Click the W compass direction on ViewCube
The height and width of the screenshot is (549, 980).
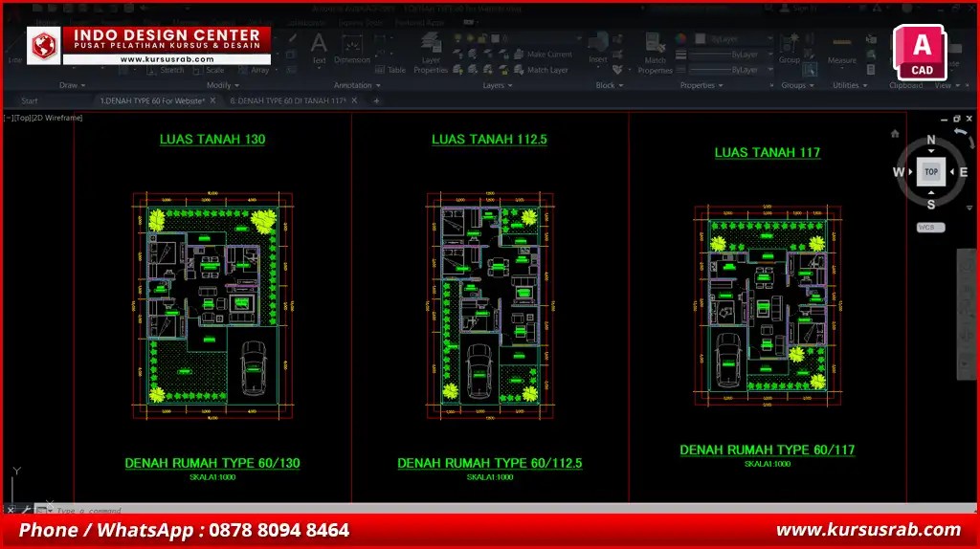pos(899,172)
